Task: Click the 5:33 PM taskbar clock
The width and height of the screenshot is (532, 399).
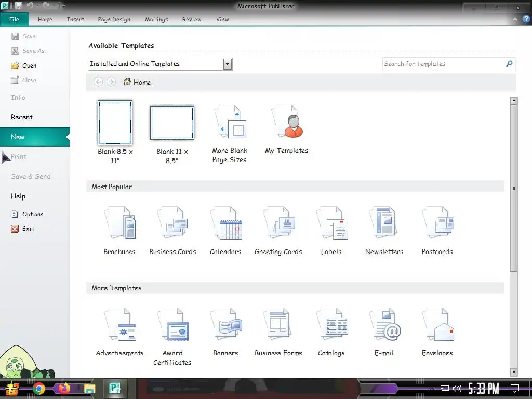Action: pos(484,388)
